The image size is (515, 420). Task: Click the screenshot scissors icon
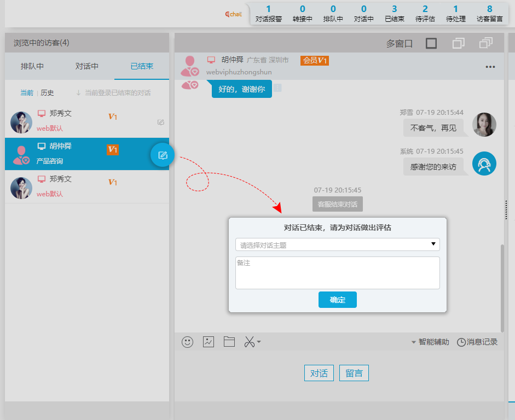(249, 342)
